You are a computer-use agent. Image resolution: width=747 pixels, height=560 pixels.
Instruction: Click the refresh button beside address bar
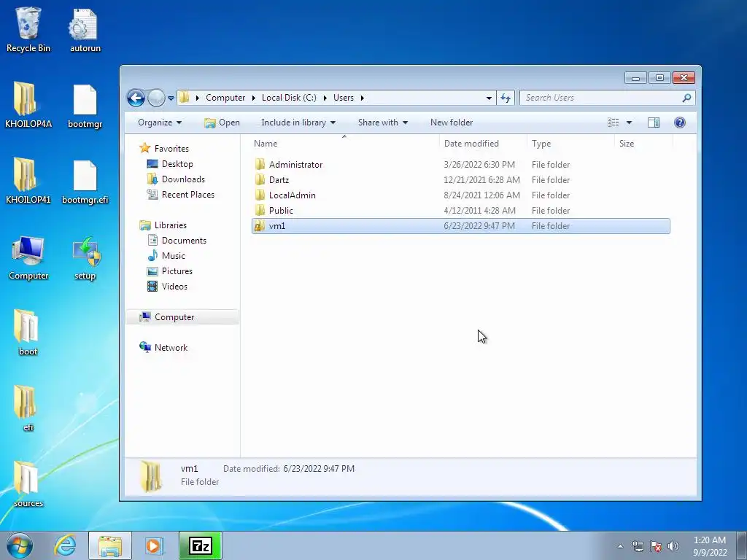click(506, 98)
